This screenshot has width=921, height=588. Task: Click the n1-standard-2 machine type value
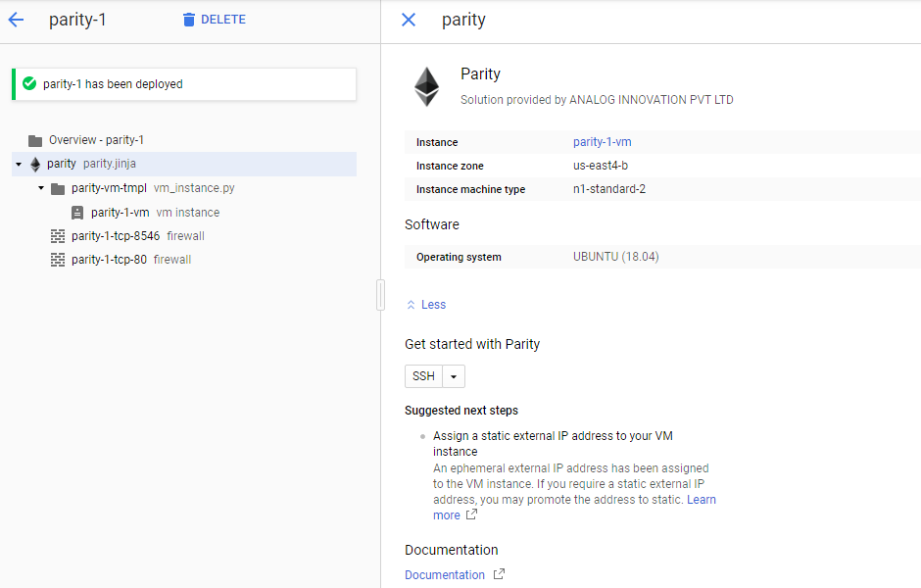[x=609, y=189]
